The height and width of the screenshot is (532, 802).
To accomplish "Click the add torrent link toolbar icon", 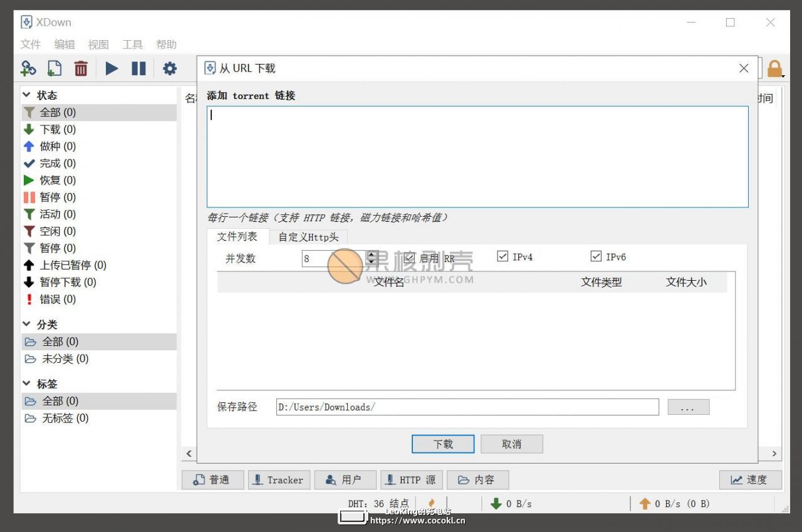I will click(29, 68).
